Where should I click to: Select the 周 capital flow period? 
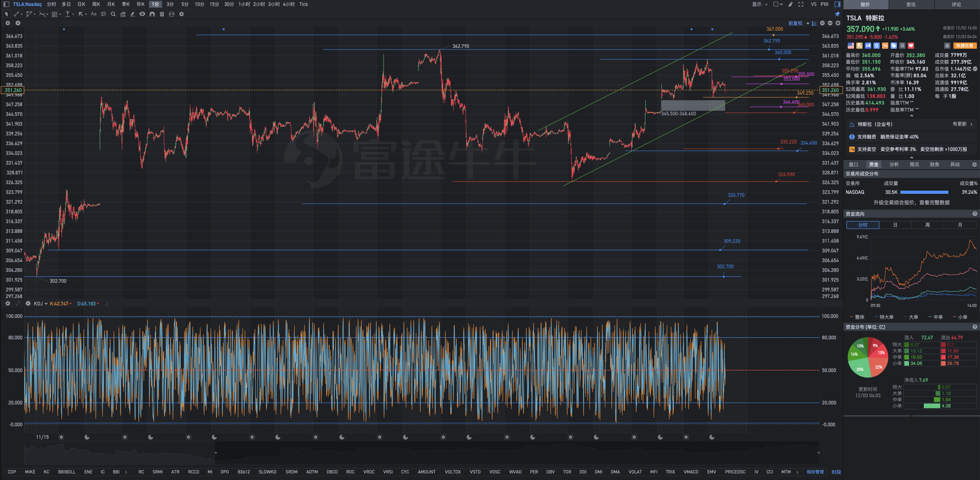(x=927, y=225)
